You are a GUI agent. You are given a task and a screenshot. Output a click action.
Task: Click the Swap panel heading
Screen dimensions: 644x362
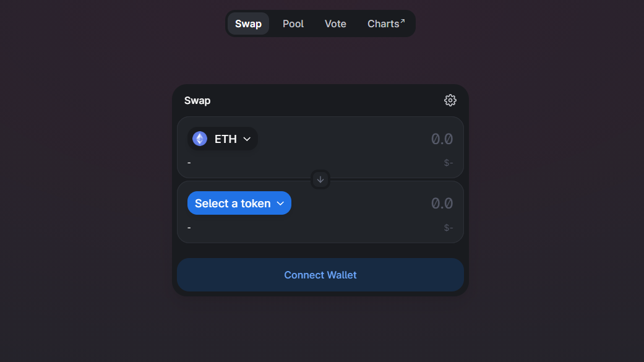coord(197,100)
